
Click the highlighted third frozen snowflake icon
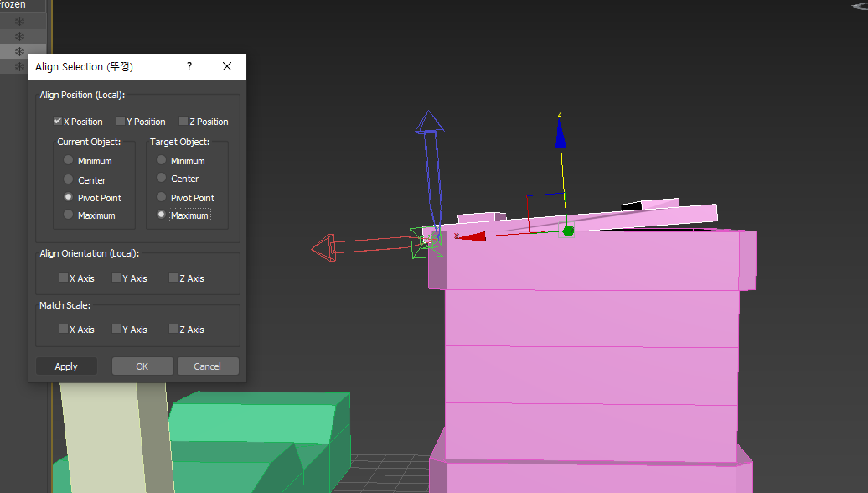pos(19,51)
